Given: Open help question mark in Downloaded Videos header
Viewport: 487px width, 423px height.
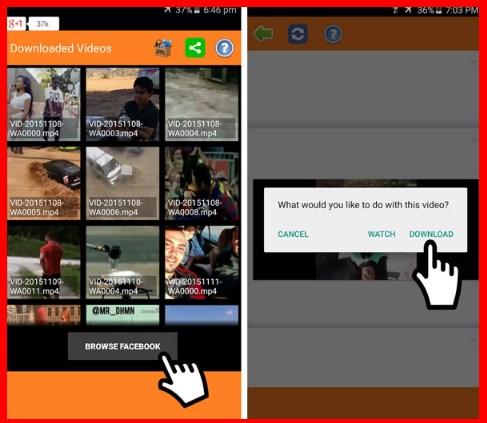Looking at the screenshot, I should [x=224, y=48].
